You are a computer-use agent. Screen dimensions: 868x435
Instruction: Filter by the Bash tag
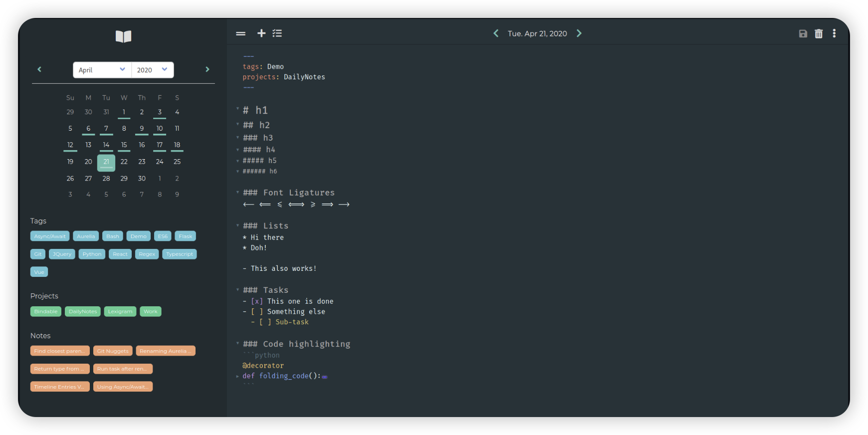pyautogui.click(x=113, y=236)
